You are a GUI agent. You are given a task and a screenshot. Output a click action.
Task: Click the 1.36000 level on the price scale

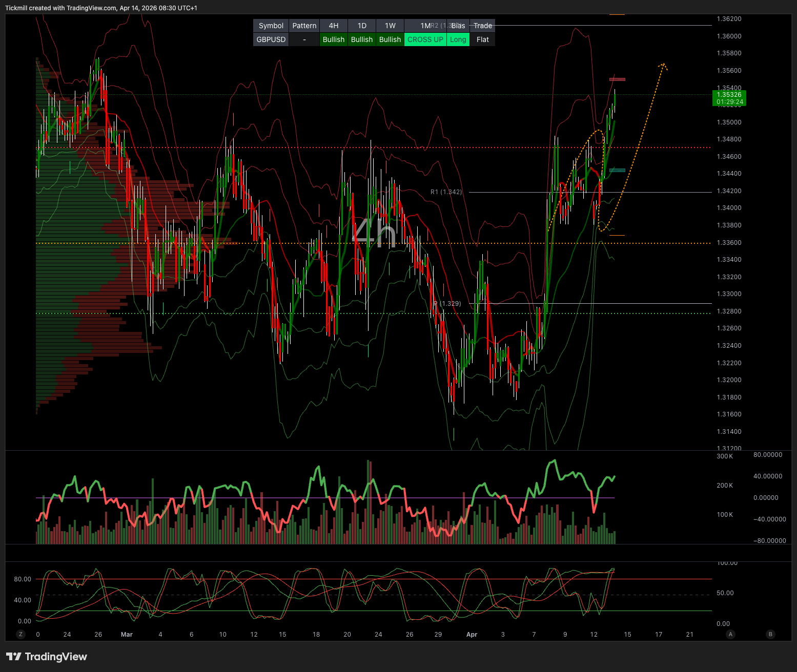coord(729,36)
